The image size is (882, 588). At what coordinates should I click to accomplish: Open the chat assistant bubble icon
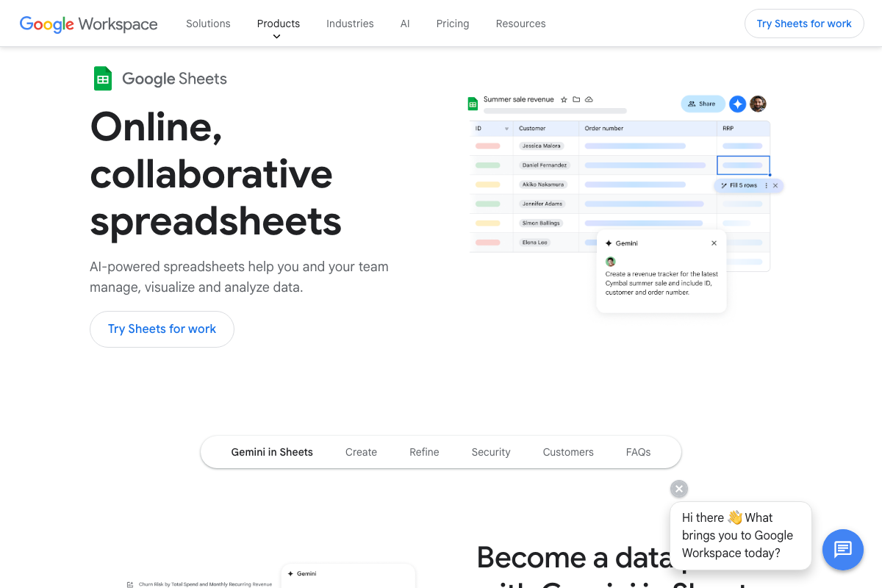coord(842,549)
